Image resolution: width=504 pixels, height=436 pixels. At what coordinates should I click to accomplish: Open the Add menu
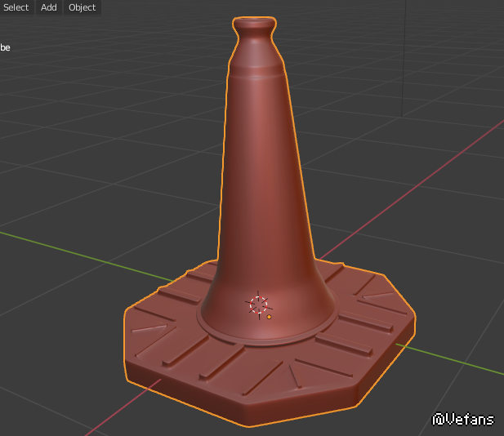pyautogui.click(x=49, y=7)
